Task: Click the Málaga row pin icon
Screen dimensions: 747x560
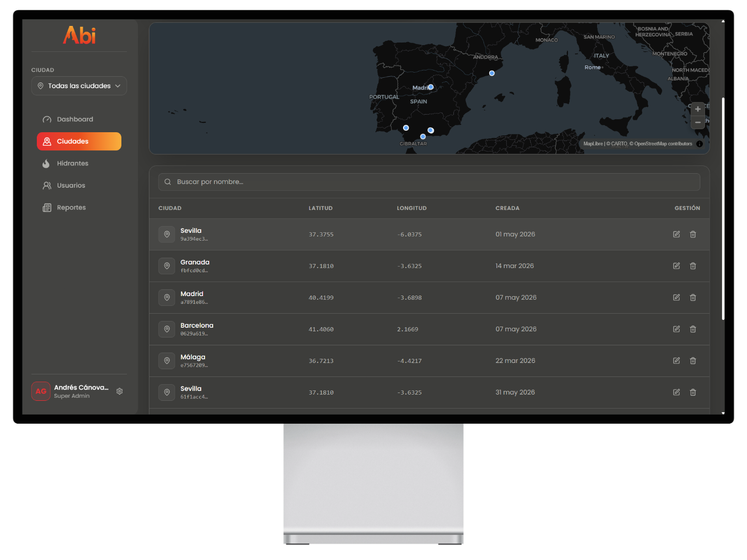Action: click(x=167, y=361)
